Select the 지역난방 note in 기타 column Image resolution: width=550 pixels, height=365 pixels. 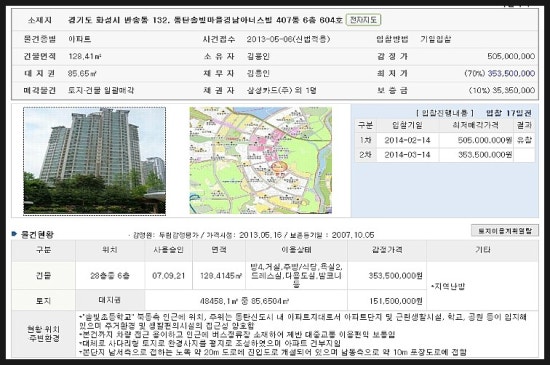(x=448, y=286)
